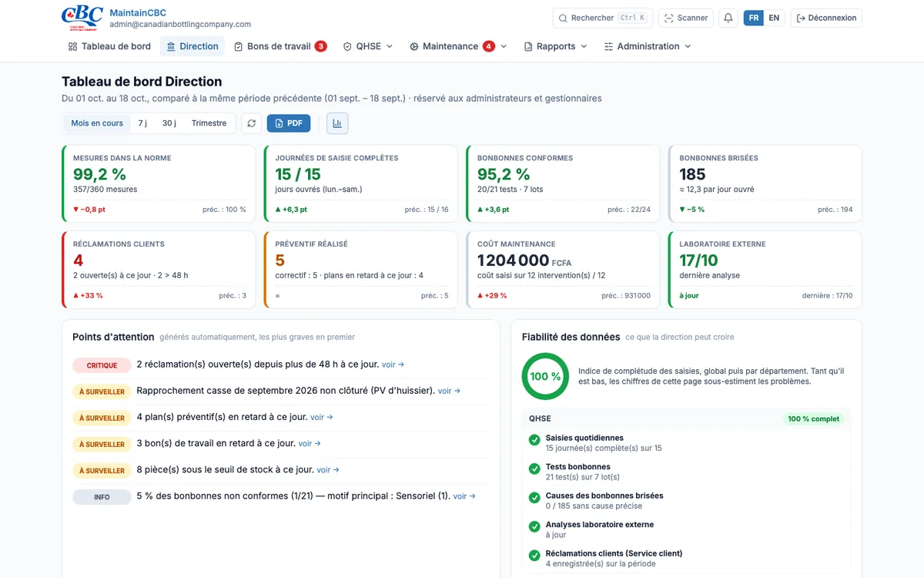Click the check beside Causes des bonbonnes brisées
Screen dimensions: 924x578
pos(534,498)
